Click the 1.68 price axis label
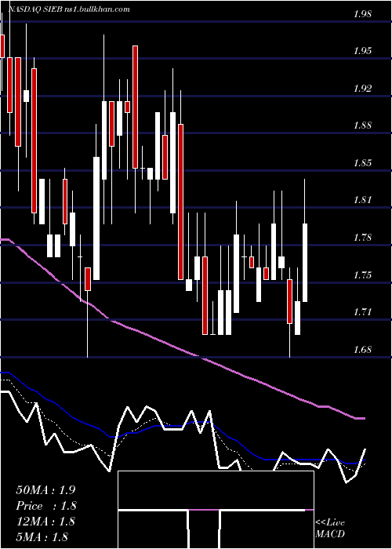 (362, 350)
